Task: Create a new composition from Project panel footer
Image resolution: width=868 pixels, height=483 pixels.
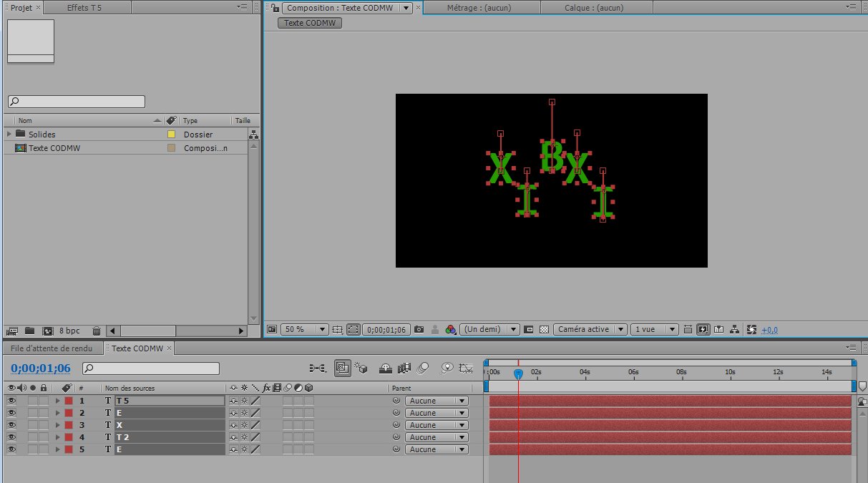Action: pyautogui.click(x=47, y=331)
